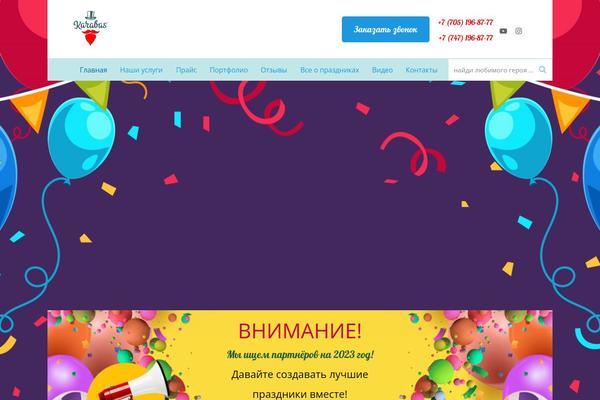Click the ВНИМАНИЕ! banner heading

[300, 331]
